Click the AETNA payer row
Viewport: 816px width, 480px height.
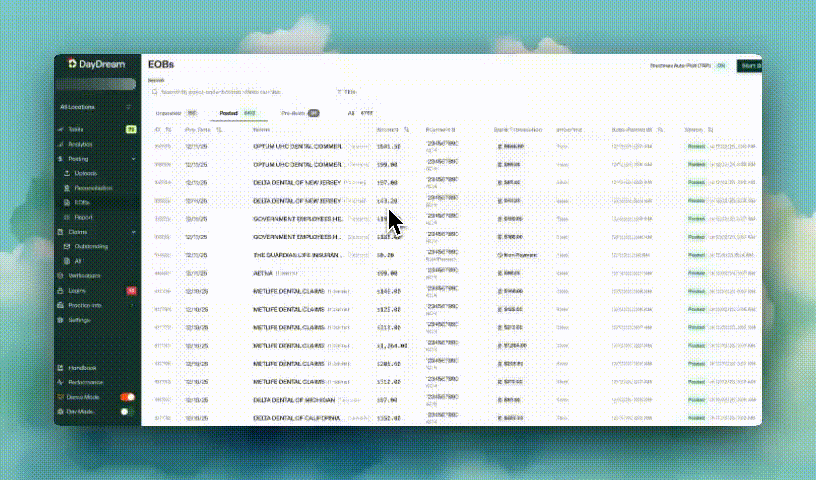[452, 273]
